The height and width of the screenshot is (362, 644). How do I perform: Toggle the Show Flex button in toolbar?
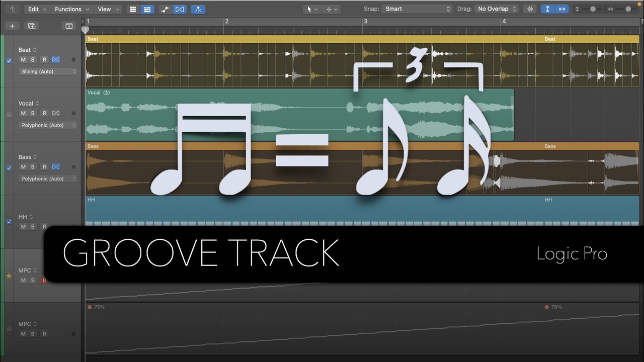tap(180, 9)
